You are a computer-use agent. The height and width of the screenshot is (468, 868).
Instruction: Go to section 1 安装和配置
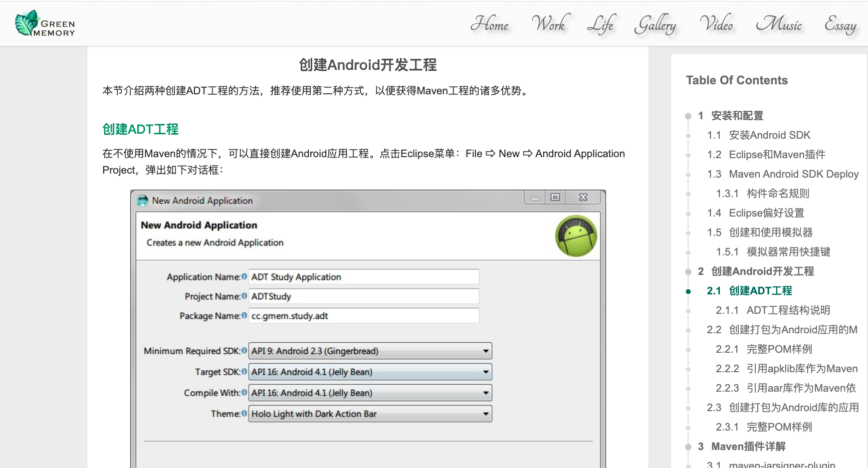(730, 116)
